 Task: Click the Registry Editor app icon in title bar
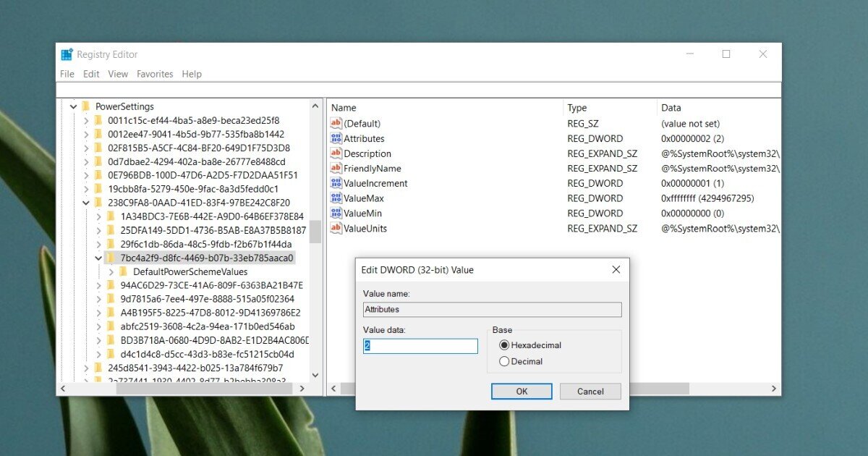click(67, 54)
